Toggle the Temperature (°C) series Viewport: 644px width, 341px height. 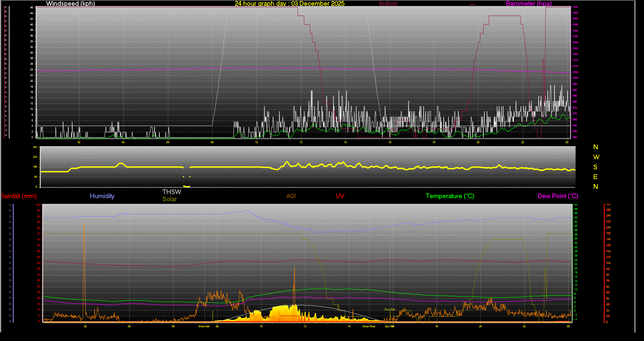[x=450, y=196]
